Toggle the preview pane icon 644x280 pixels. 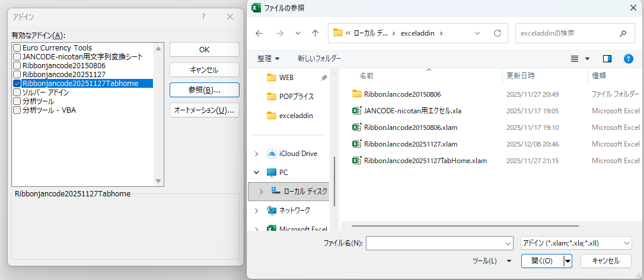(607, 59)
